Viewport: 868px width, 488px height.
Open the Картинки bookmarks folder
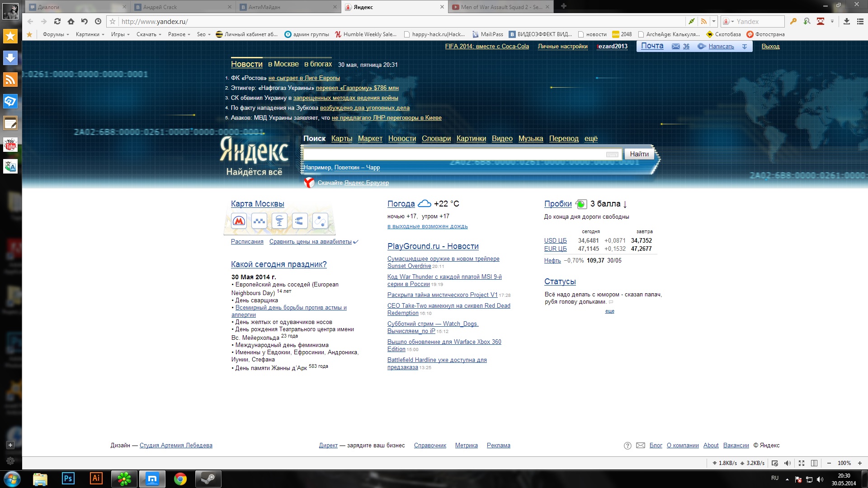pyautogui.click(x=90, y=34)
